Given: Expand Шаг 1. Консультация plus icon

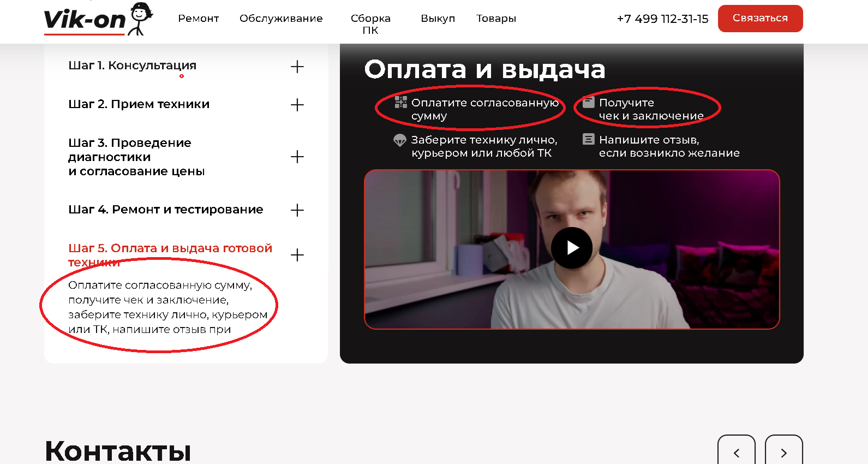Looking at the screenshot, I should [x=297, y=67].
